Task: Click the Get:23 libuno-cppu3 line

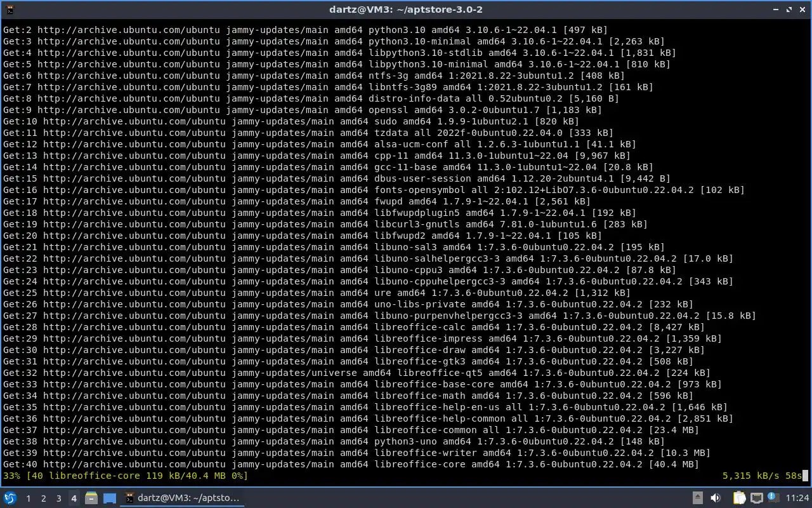Action: [339, 270]
